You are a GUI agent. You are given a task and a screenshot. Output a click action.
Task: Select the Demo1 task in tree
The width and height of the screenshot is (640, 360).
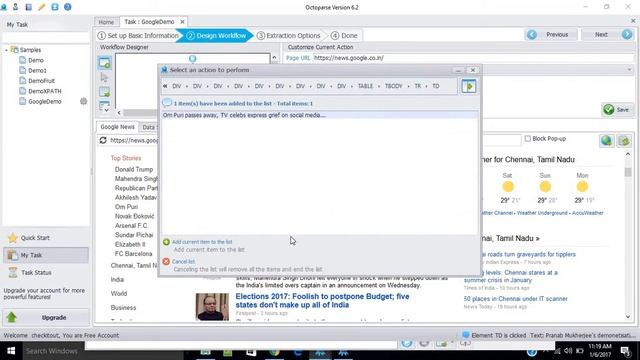tap(37, 70)
